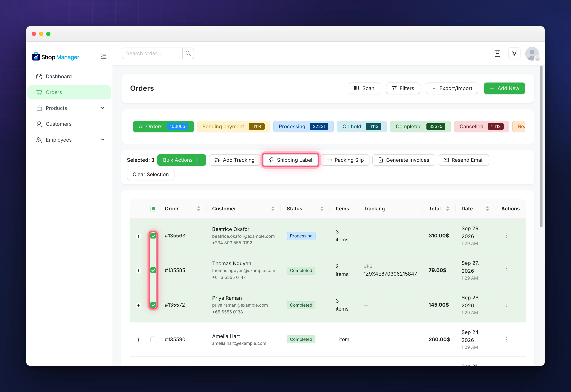571x392 pixels.
Task: Open actions menu for order #135563
Action: pyautogui.click(x=507, y=236)
